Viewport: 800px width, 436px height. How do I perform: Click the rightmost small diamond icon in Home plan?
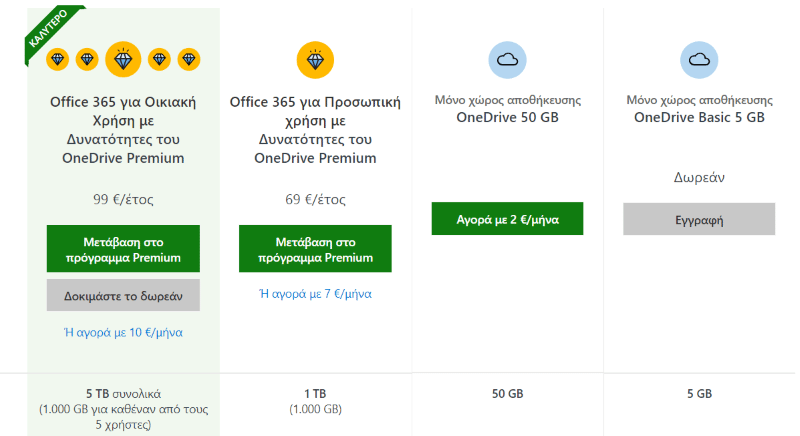pos(189,60)
